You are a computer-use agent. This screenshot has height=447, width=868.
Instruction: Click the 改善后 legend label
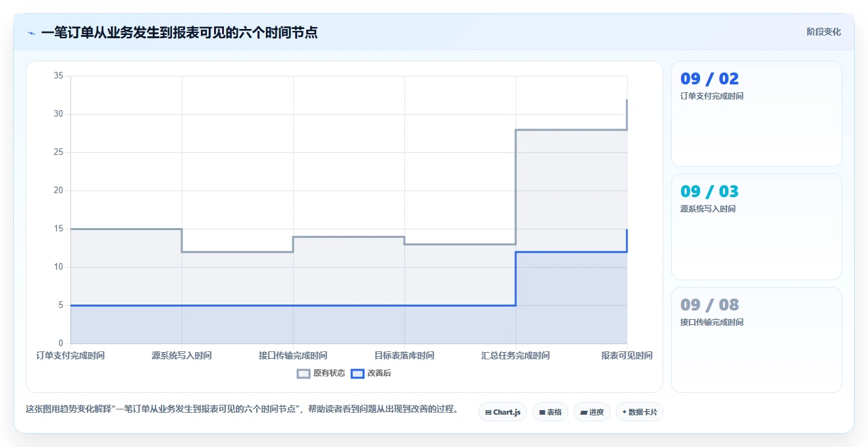pyautogui.click(x=379, y=373)
